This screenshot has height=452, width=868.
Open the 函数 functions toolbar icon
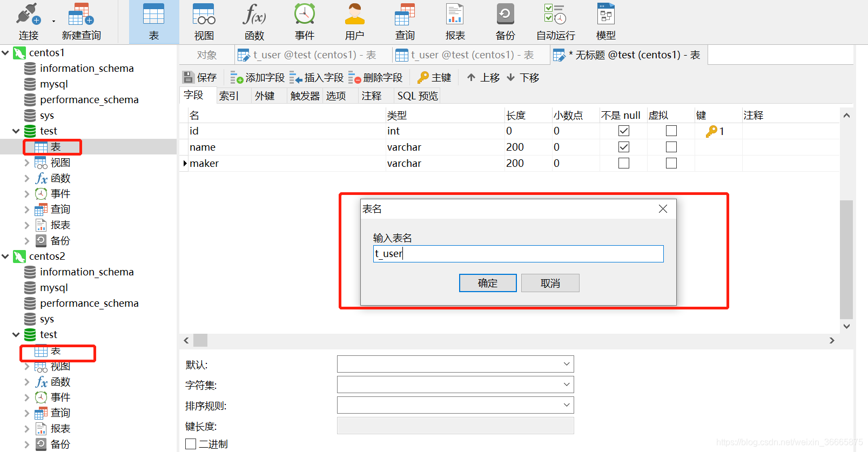pos(254,22)
